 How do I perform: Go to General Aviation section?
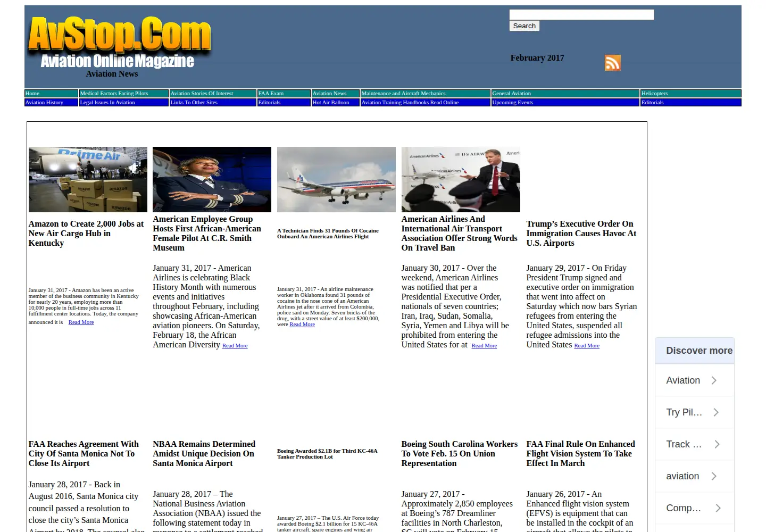tap(512, 94)
